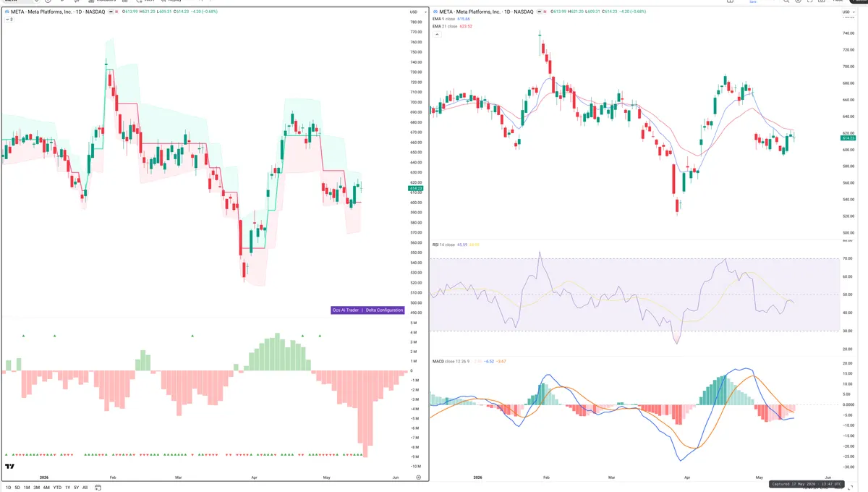Choose the YTD time range
Image resolution: width=868 pixels, height=492 pixels.
pos(57,488)
